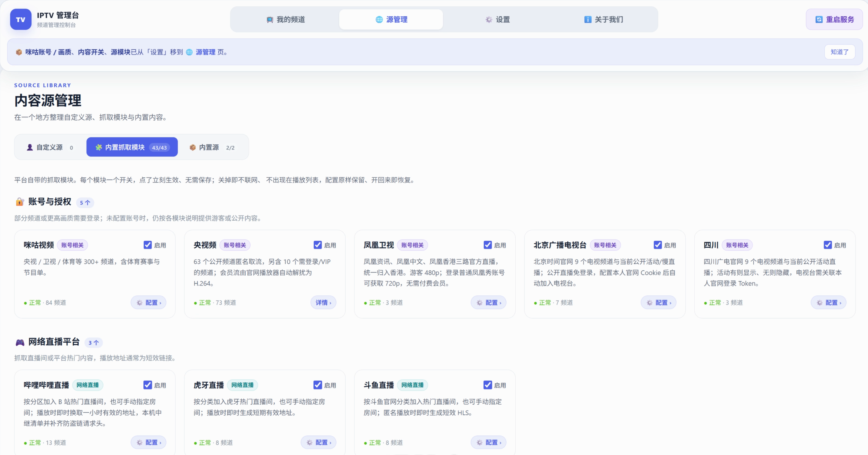
Task: Select the 内置抓取模块 sub-tab
Action: coord(132,147)
